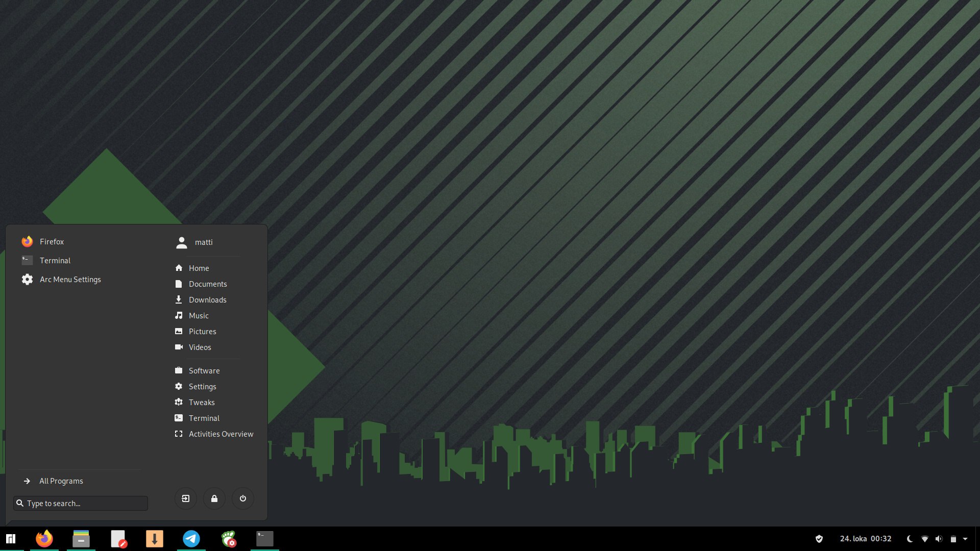
Task: Open Activities Overview
Action: [x=214, y=434]
